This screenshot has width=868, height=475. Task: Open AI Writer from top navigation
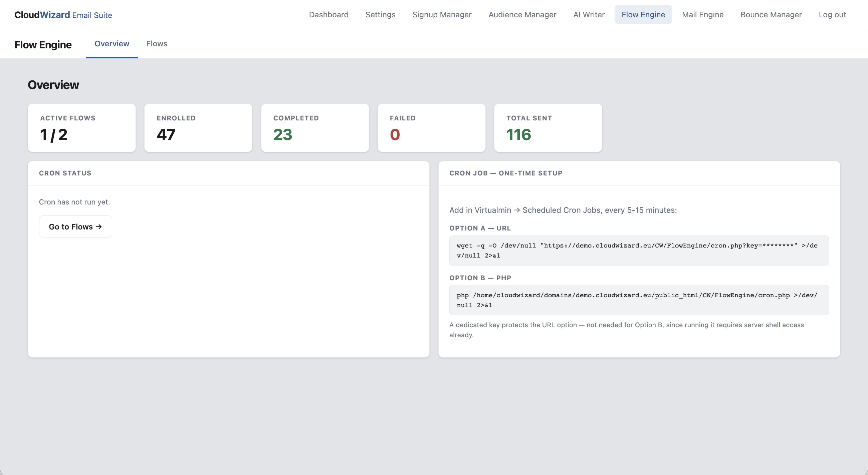coord(589,14)
